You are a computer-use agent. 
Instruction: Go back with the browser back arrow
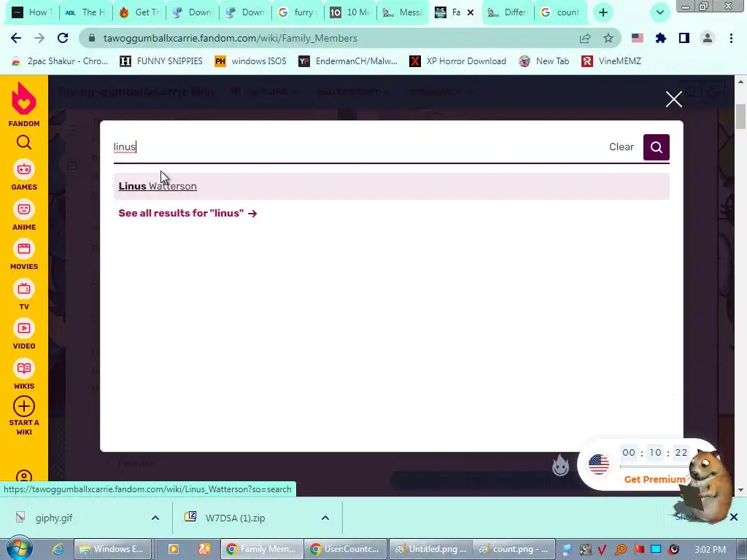(16, 38)
